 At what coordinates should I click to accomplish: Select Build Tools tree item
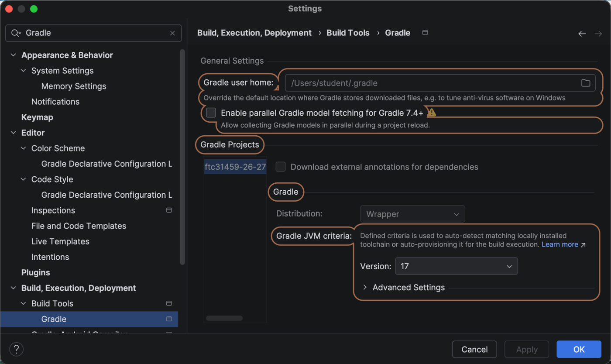point(52,303)
